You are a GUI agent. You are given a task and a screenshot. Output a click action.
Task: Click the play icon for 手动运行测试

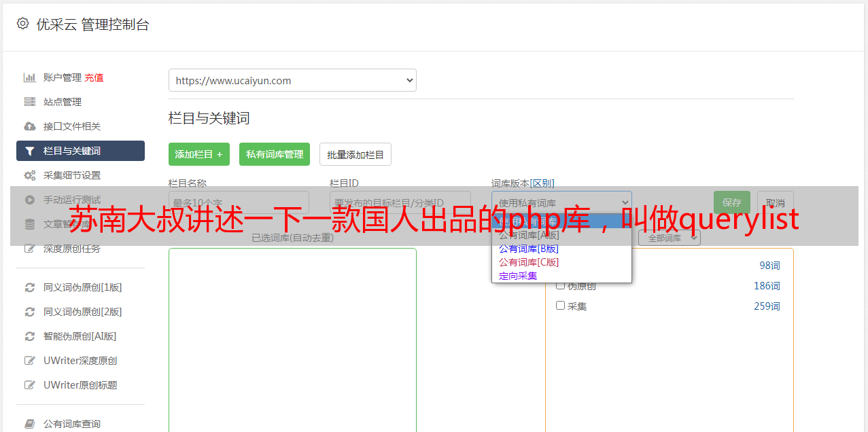tap(29, 200)
